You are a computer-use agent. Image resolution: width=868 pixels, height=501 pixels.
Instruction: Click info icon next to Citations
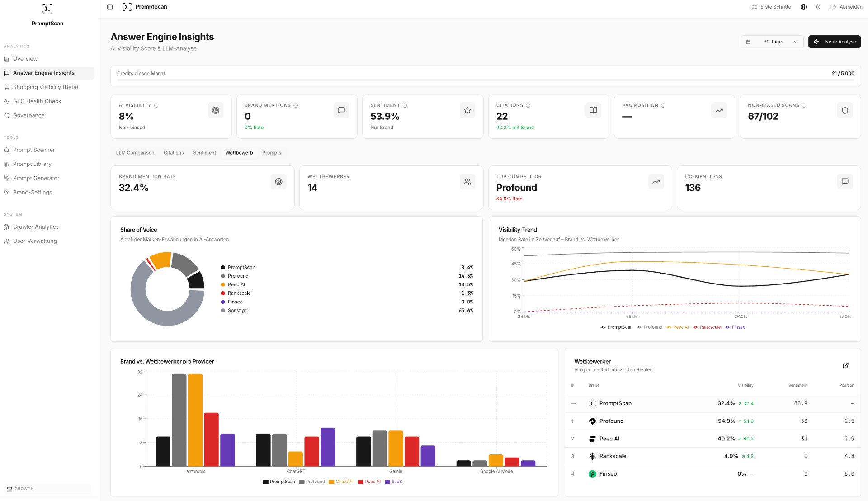click(x=528, y=105)
